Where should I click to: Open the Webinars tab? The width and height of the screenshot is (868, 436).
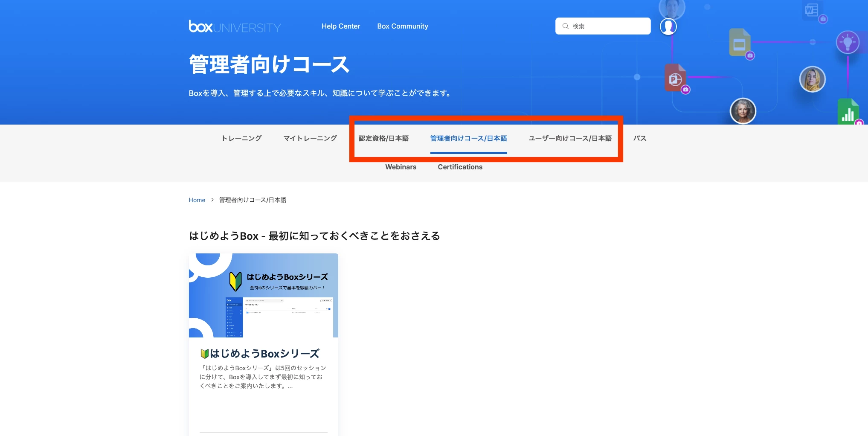click(x=401, y=167)
